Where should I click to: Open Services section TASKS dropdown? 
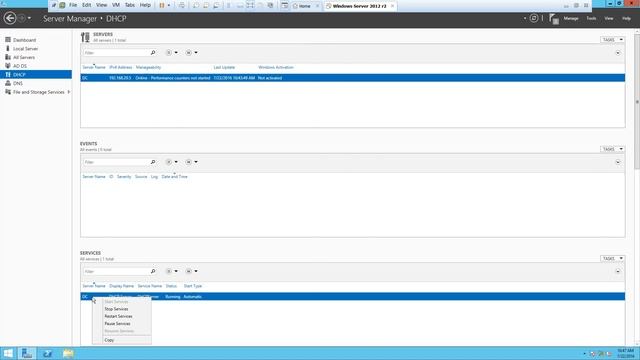click(612, 258)
